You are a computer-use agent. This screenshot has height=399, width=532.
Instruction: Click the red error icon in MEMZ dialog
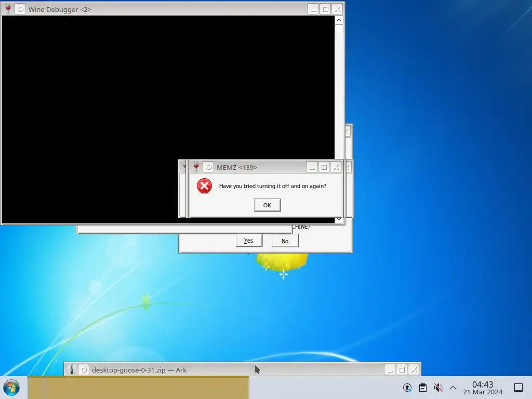tap(204, 186)
